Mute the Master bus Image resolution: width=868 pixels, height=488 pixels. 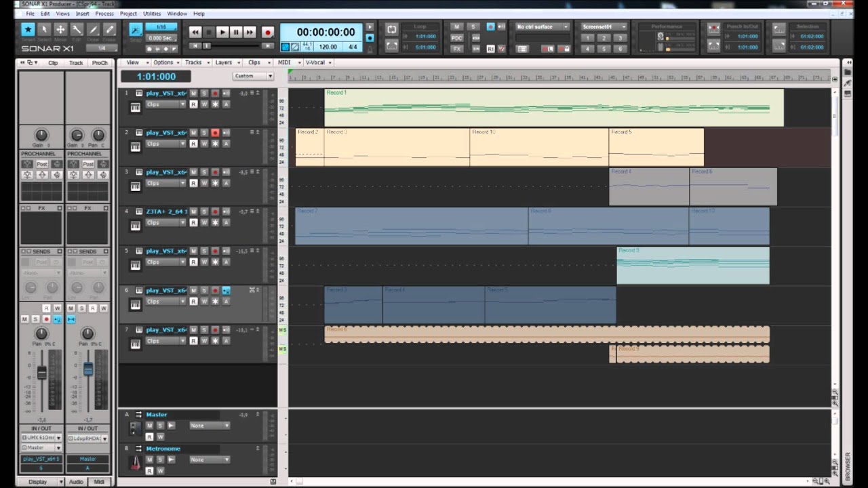pos(150,426)
